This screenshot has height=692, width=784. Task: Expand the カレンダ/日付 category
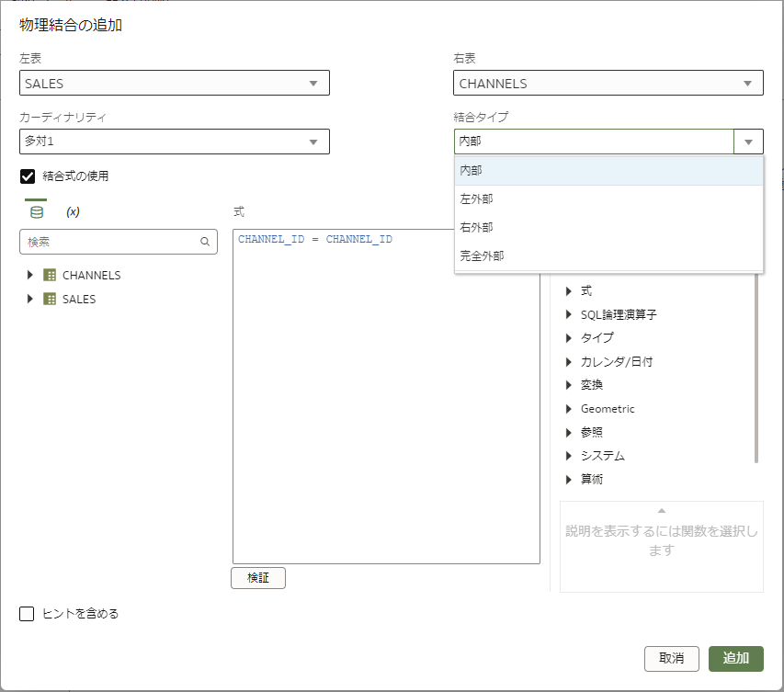(x=569, y=361)
